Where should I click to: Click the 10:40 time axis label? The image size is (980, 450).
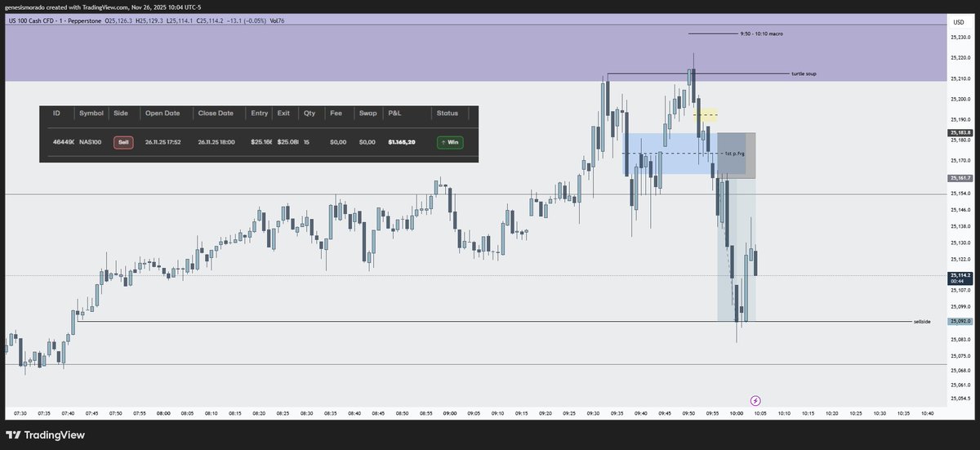coord(926,414)
